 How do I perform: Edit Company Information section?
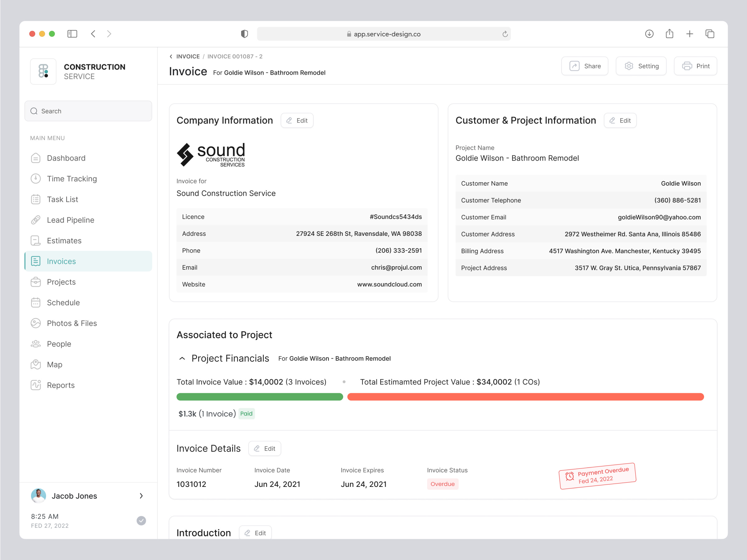pyautogui.click(x=297, y=120)
